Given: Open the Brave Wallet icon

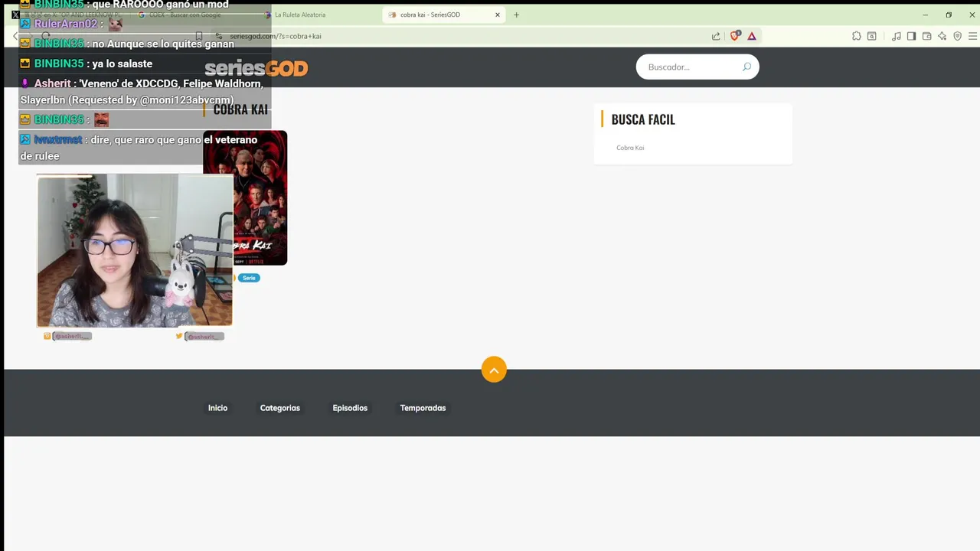Looking at the screenshot, I should click(926, 36).
